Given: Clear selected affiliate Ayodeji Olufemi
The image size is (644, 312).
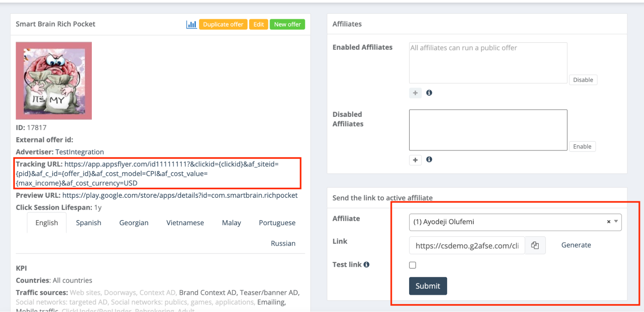Looking at the screenshot, I should pos(609,222).
